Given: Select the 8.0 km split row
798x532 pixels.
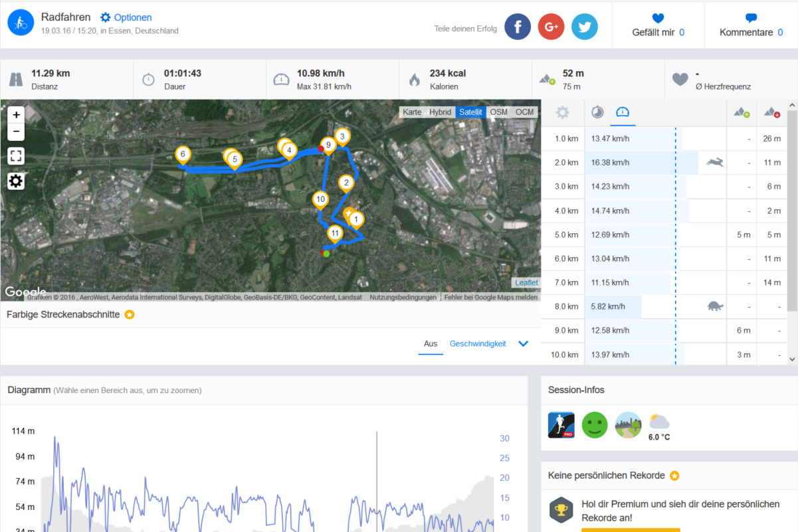Looking at the screenshot, I should tap(664, 307).
